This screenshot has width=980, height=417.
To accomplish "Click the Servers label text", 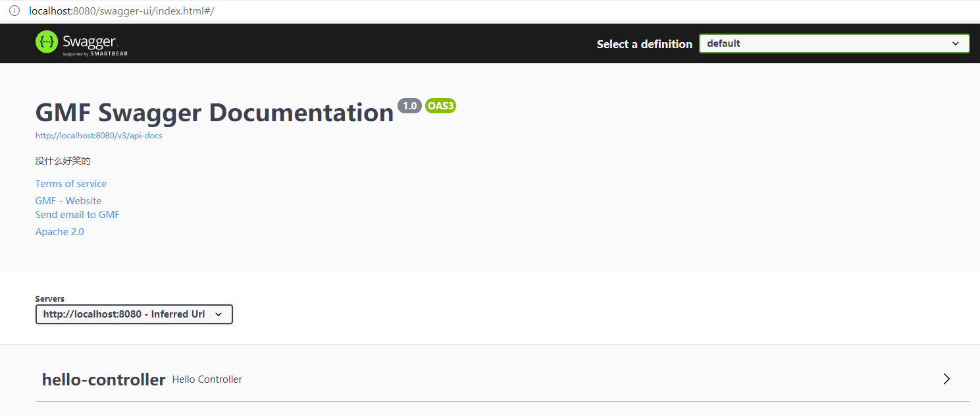I will click(x=50, y=299).
